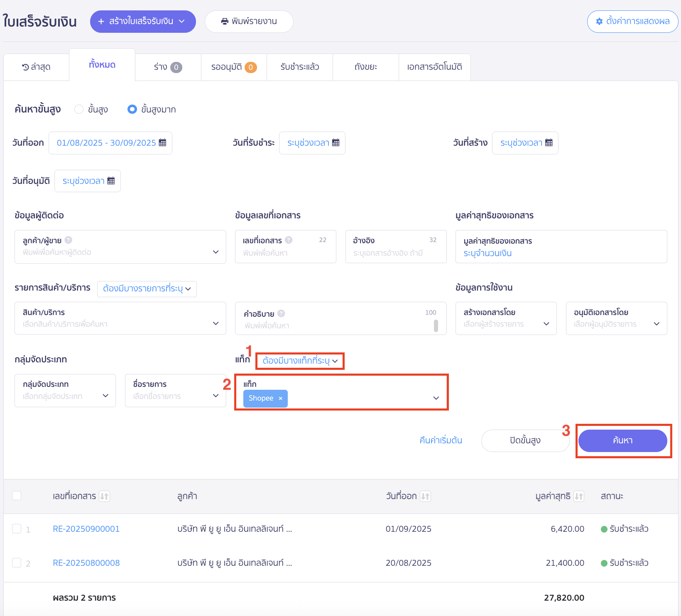Image resolution: width=681 pixels, height=616 pixels.
Task: Click the คำอธิบาย field scrollbar handle
Action: (436, 326)
